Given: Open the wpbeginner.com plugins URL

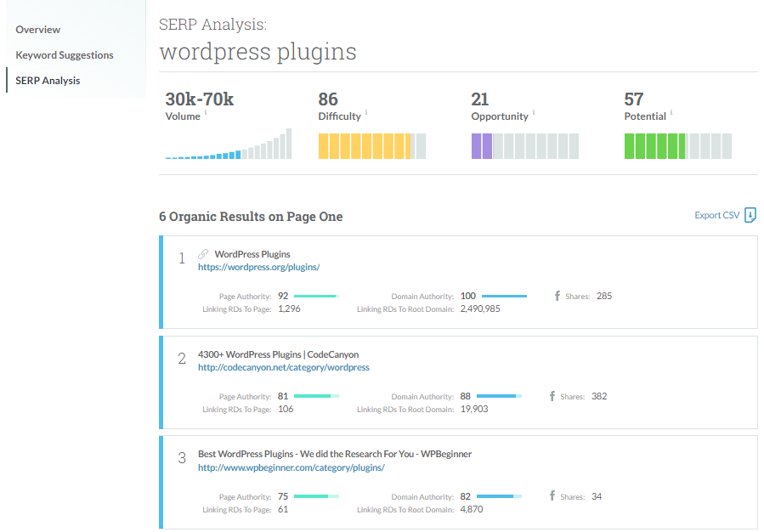Looking at the screenshot, I should click(291, 467).
